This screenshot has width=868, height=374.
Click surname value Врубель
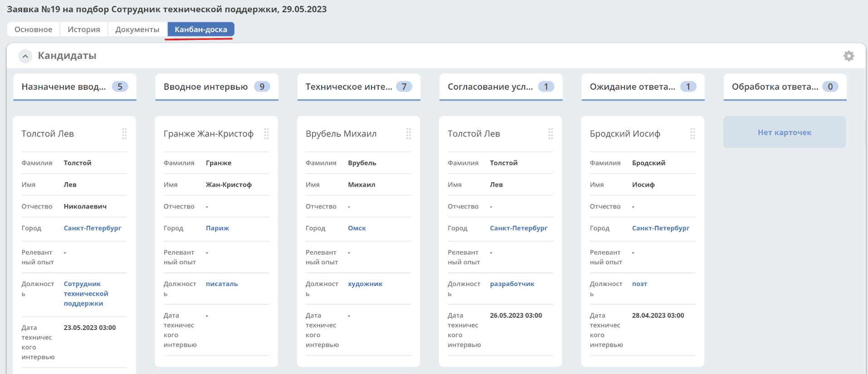coord(362,163)
